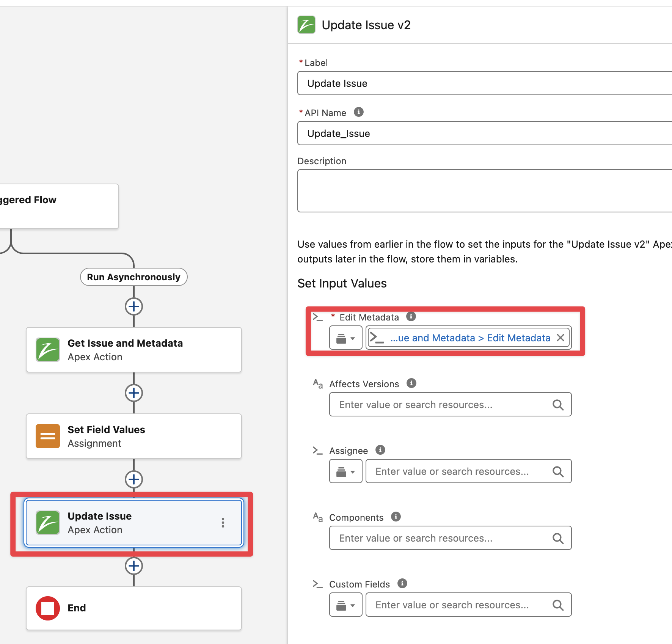
Task: Click the Label text field
Action: coord(485,83)
